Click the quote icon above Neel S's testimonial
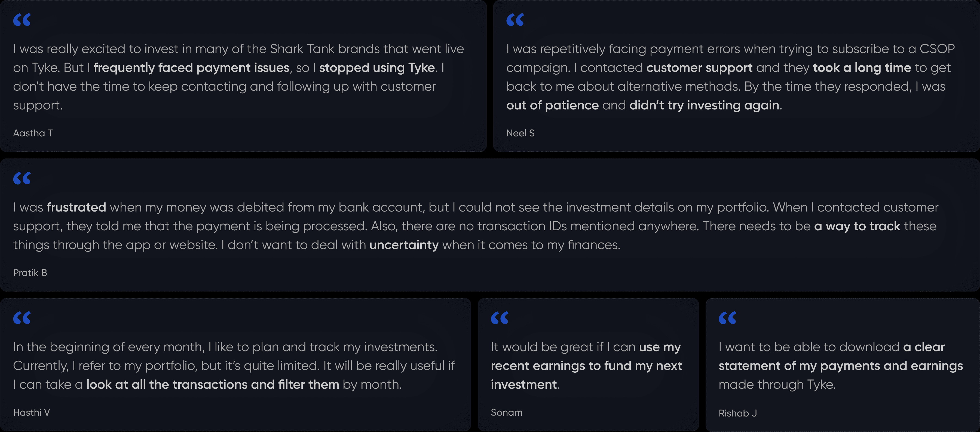This screenshot has width=980, height=432. (515, 20)
